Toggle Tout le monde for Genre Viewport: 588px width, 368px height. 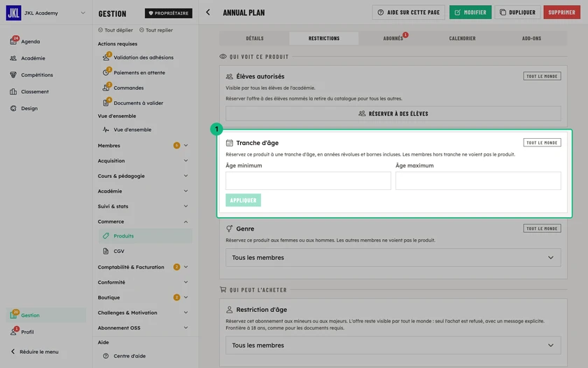pyautogui.click(x=542, y=229)
